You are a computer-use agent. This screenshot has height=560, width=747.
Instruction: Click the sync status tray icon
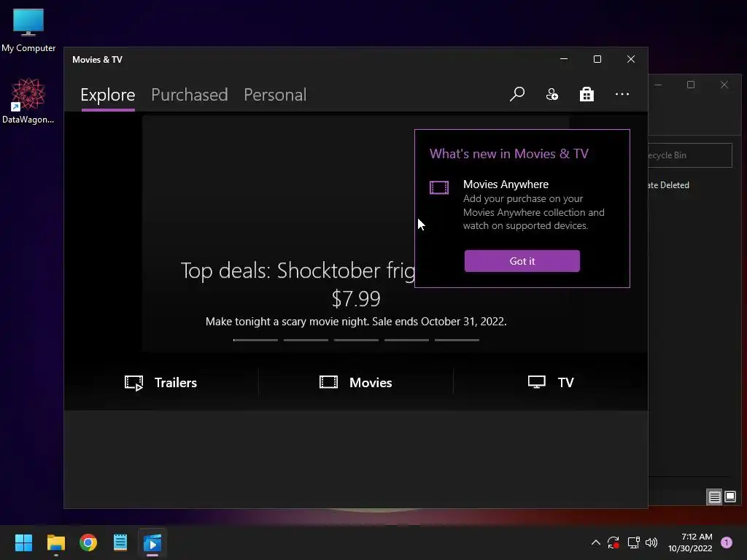tap(613, 542)
